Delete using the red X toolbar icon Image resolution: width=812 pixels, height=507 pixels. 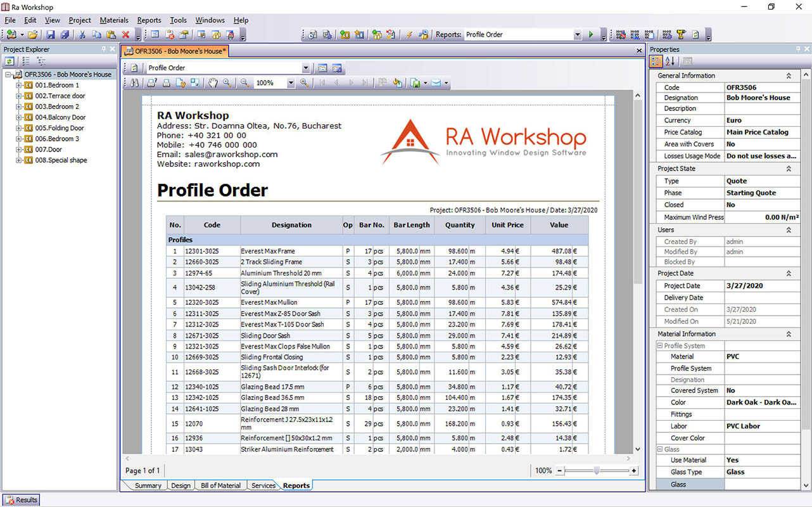pyautogui.click(x=125, y=35)
